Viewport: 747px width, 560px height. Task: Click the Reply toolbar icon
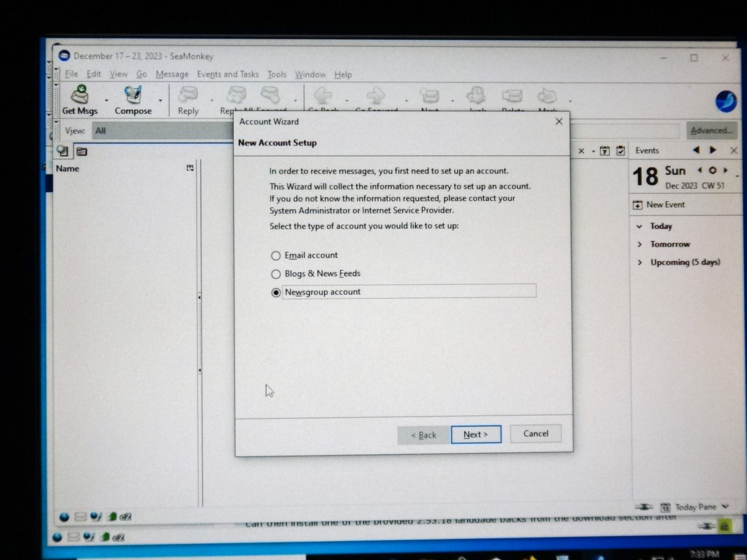coord(188,94)
